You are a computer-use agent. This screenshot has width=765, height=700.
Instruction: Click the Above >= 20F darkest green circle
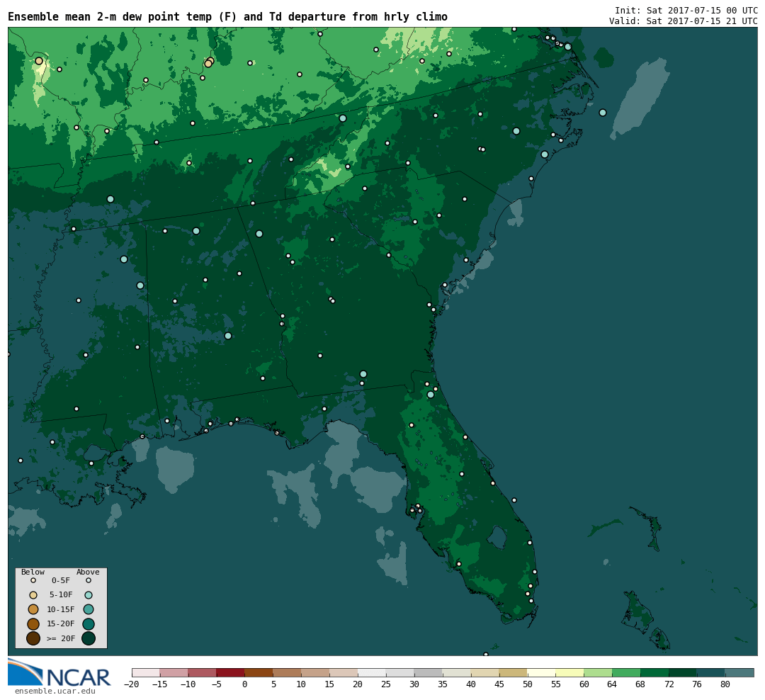89,638
